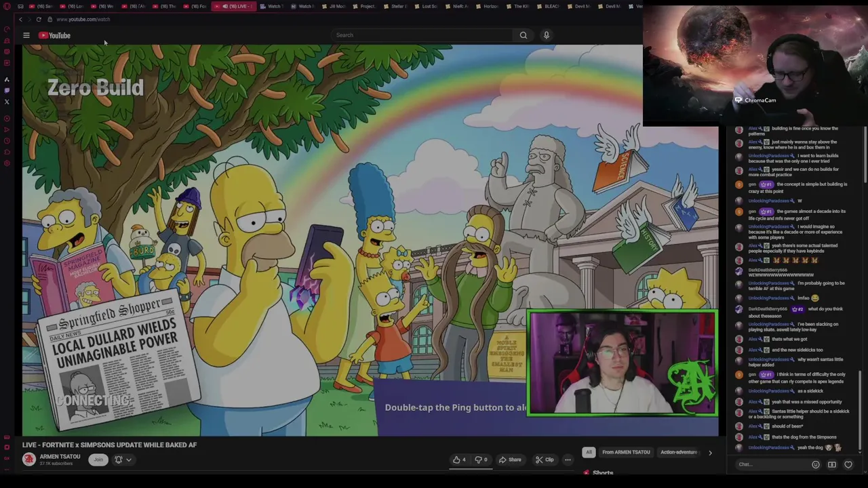Switch to the Horizon browser tab
Image resolution: width=868 pixels, height=488 pixels.
[487, 6]
